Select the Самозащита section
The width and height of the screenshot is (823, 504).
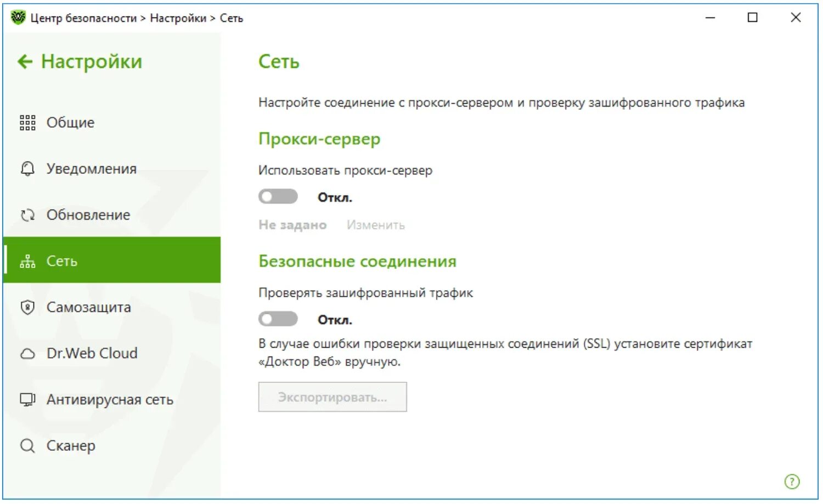click(112, 307)
